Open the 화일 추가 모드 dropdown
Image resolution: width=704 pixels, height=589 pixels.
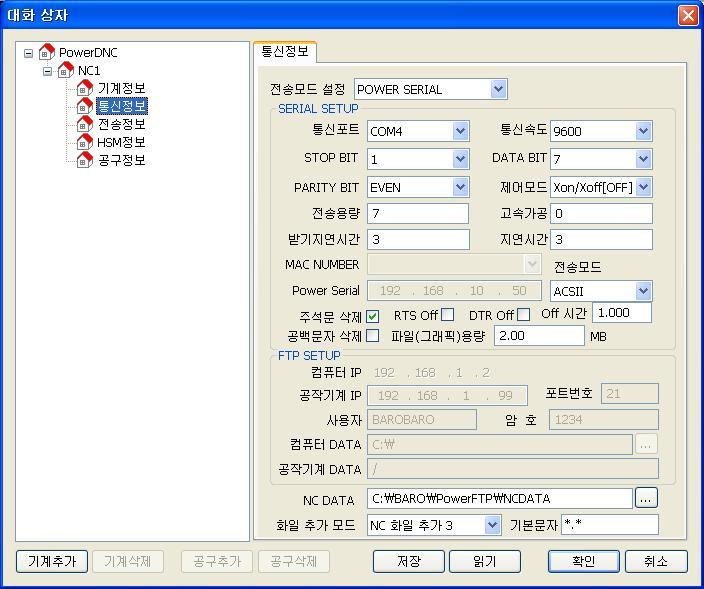[493, 524]
